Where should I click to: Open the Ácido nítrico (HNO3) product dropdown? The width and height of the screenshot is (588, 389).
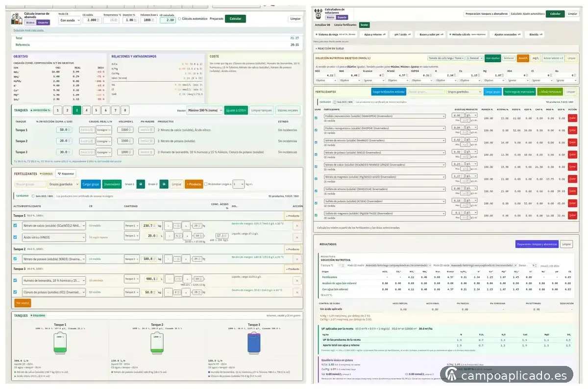pyautogui.click(x=53, y=237)
